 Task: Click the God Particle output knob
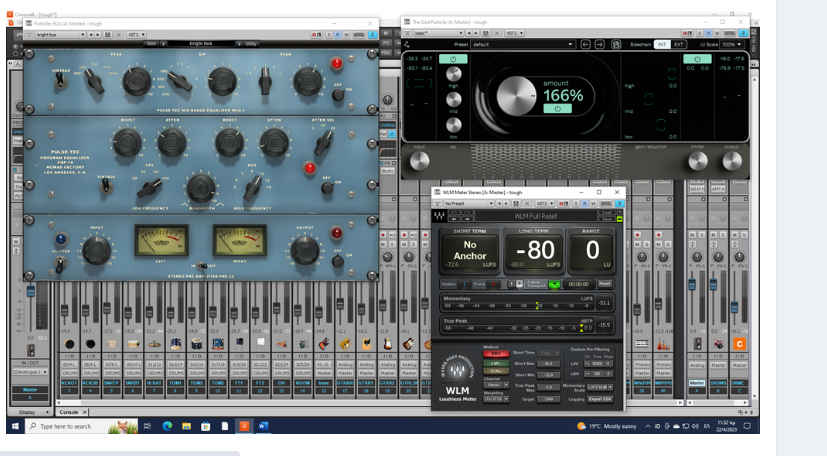[732, 161]
